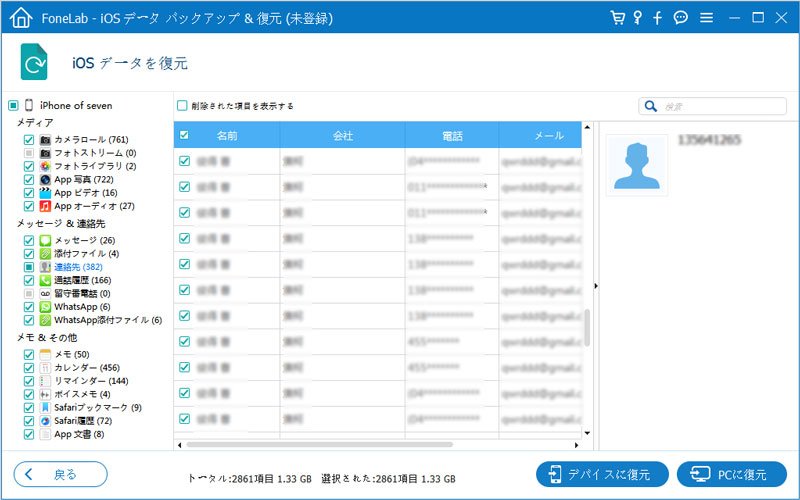Uncheck the first contact row checkbox
Screen dimensions: 800x500
(184, 161)
